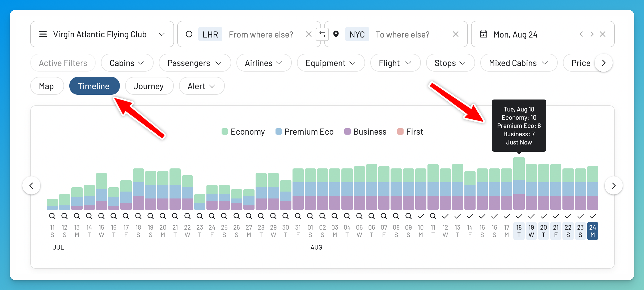
Task: Select the 06 T August date label
Action: (x=372, y=231)
